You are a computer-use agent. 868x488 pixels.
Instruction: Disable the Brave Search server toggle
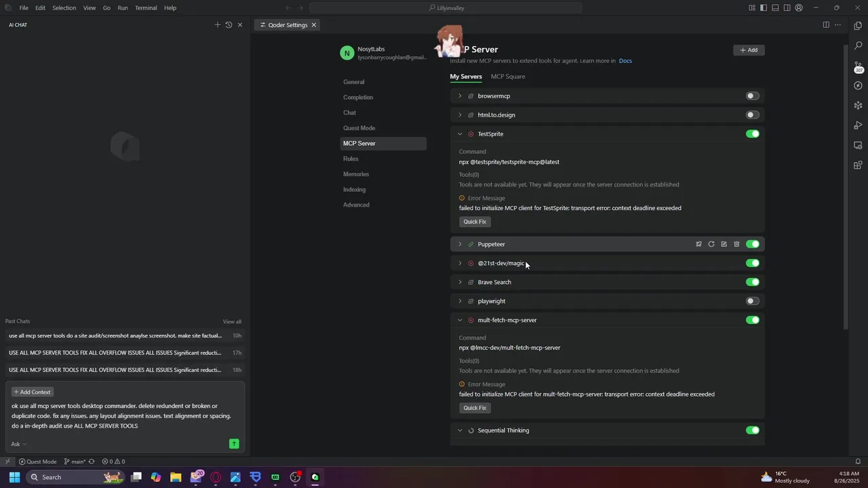coord(753,282)
